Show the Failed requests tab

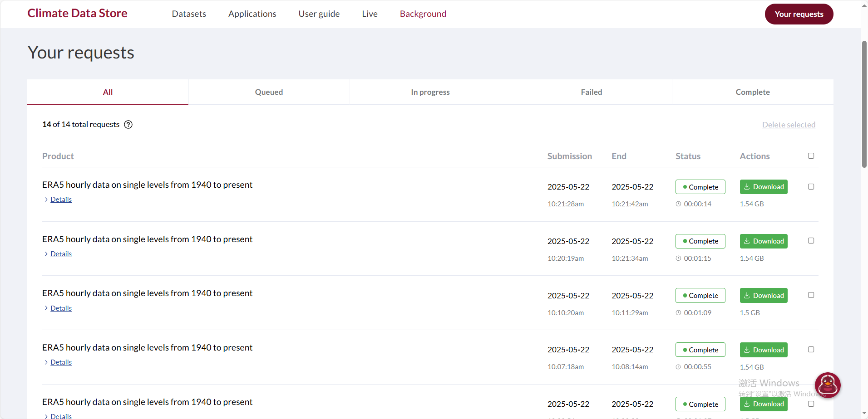pos(592,92)
